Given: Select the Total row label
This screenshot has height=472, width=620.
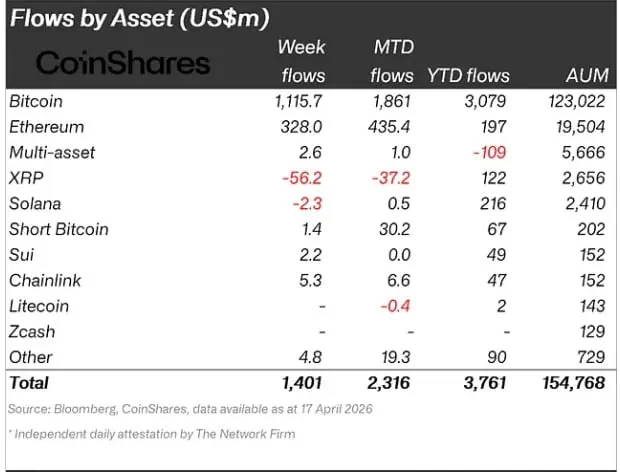Looking at the screenshot, I should tap(28, 383).
